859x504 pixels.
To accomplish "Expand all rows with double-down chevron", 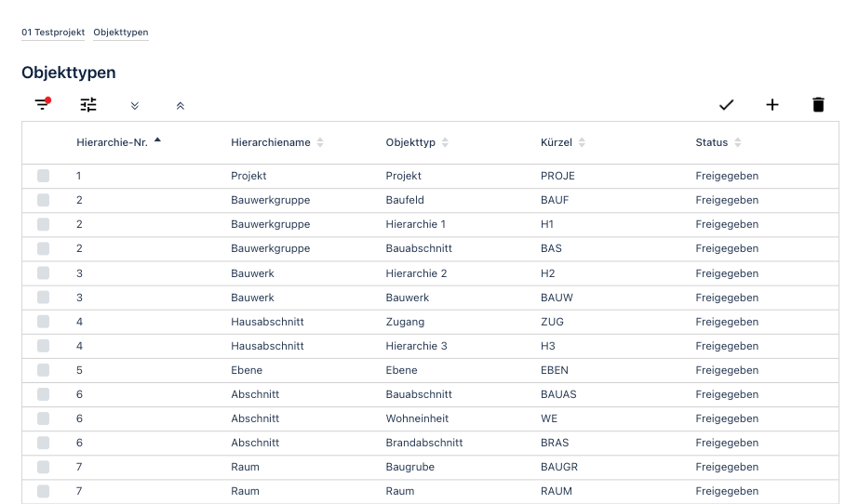I will coord(135,106).
